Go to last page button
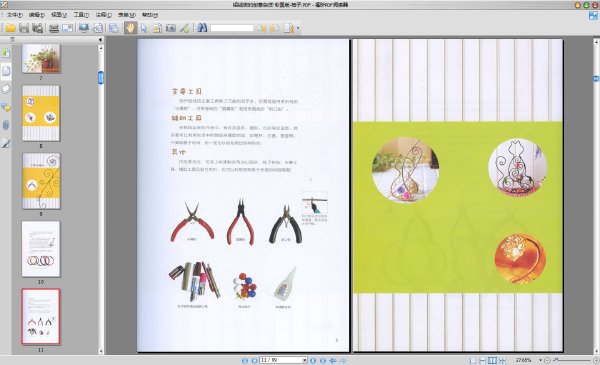This screenshot has width=600, height=365. pyautogui.click(x=323, y=360)
